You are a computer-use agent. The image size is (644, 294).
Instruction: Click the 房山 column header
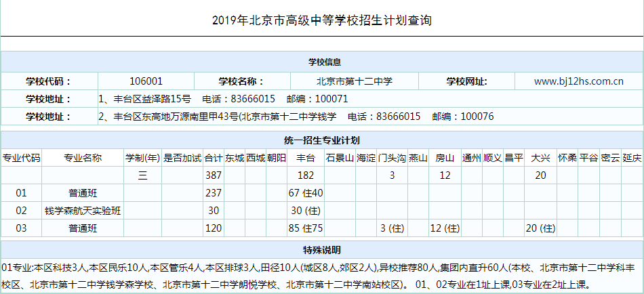(x=445, y=158)
